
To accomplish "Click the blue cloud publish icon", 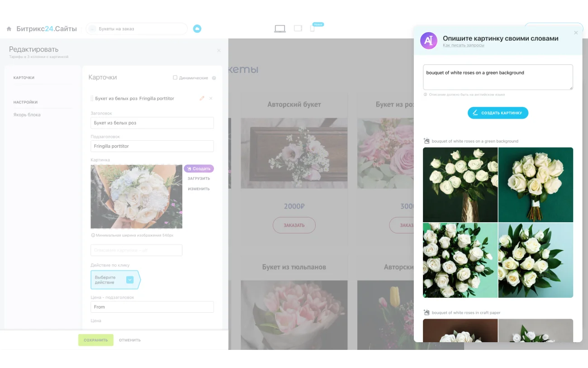I will (x=197, y=28).
